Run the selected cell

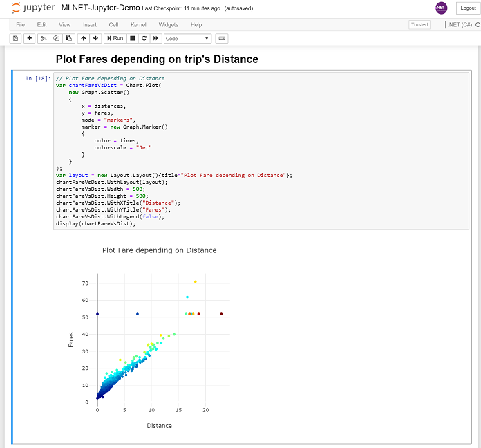pyautogui.click(x=115, y=38)
